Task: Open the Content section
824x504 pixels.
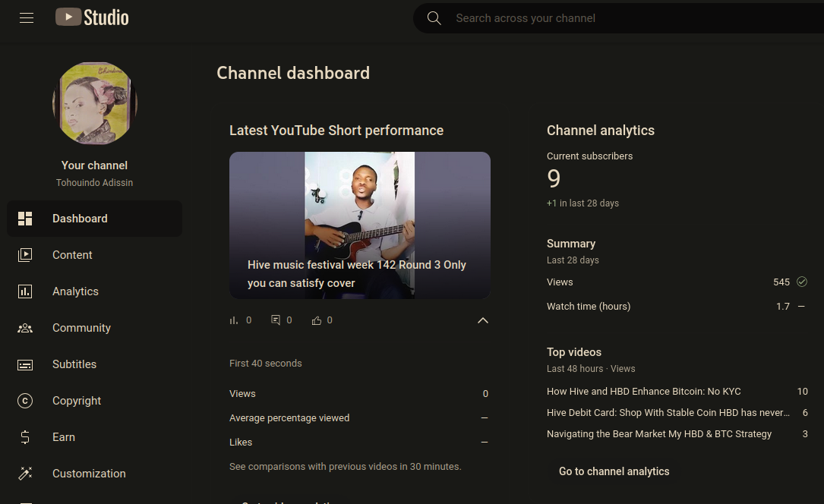Action: [x=95, y=255]
